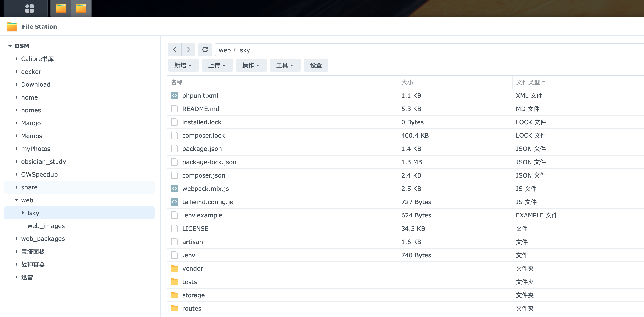Screen dimensions: 644x317
Task: Expand the lsky subfolder arrow
Action: click(23, 213)
